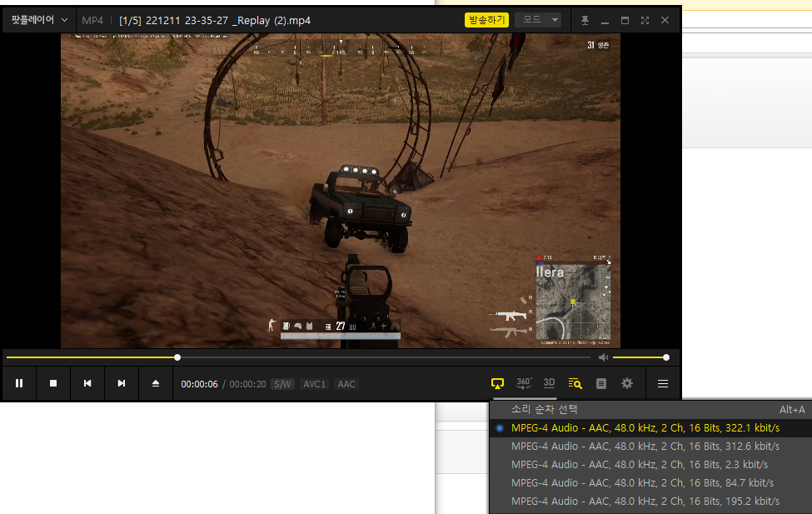
Task: Open the playlist search icon
Action: tap(575, 383)
